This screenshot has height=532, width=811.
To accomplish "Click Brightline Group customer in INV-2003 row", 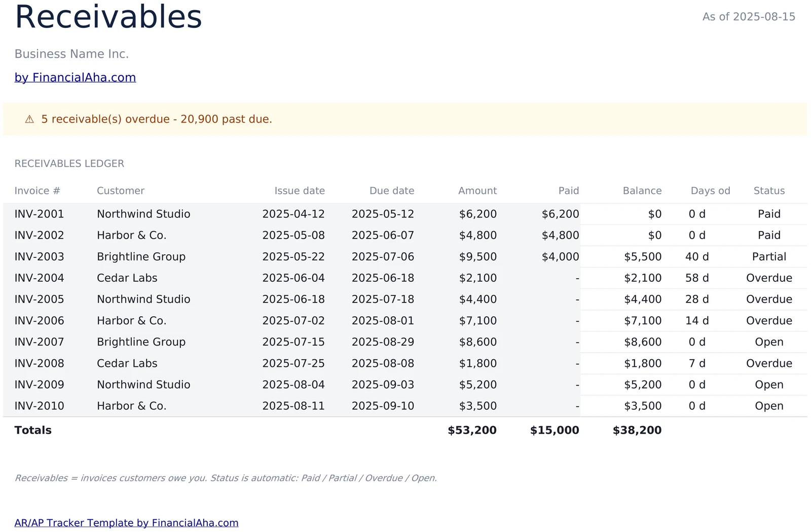I will 141,257.
